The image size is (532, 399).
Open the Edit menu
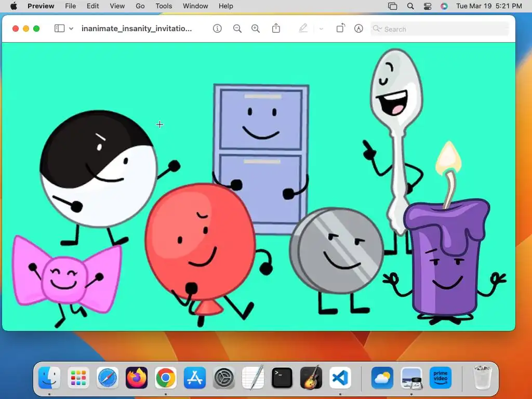point(92,6)
